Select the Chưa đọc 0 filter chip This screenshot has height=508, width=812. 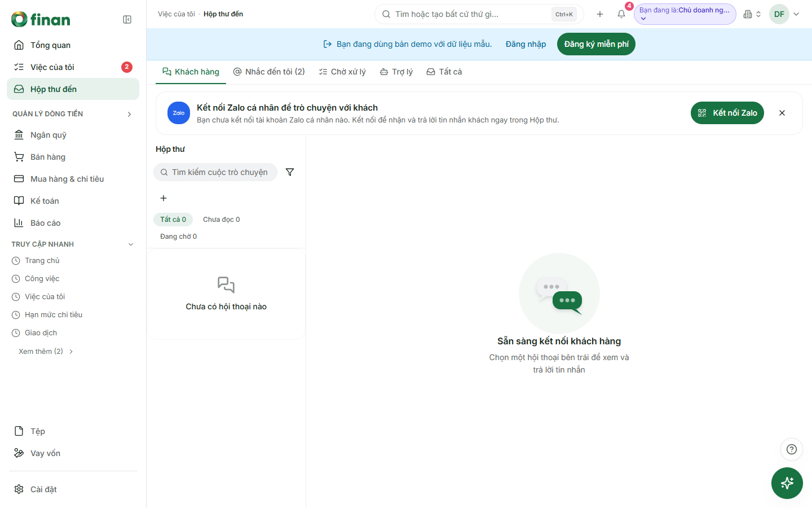pos(222,220)
